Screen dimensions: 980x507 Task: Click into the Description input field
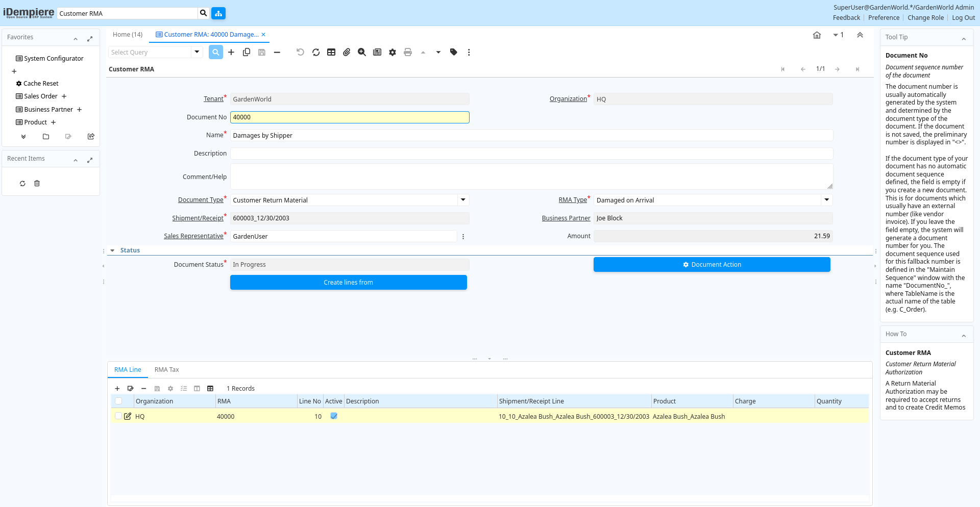point(531,154)
